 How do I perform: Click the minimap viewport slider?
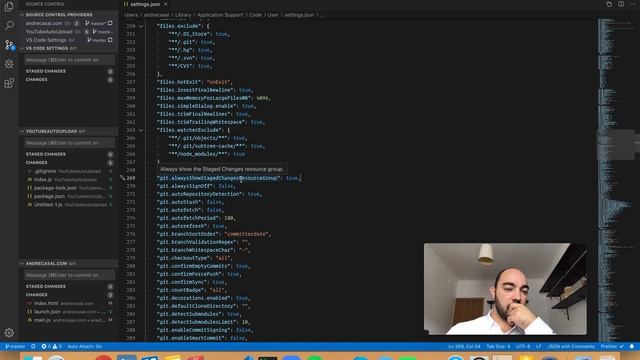point(617,144)
